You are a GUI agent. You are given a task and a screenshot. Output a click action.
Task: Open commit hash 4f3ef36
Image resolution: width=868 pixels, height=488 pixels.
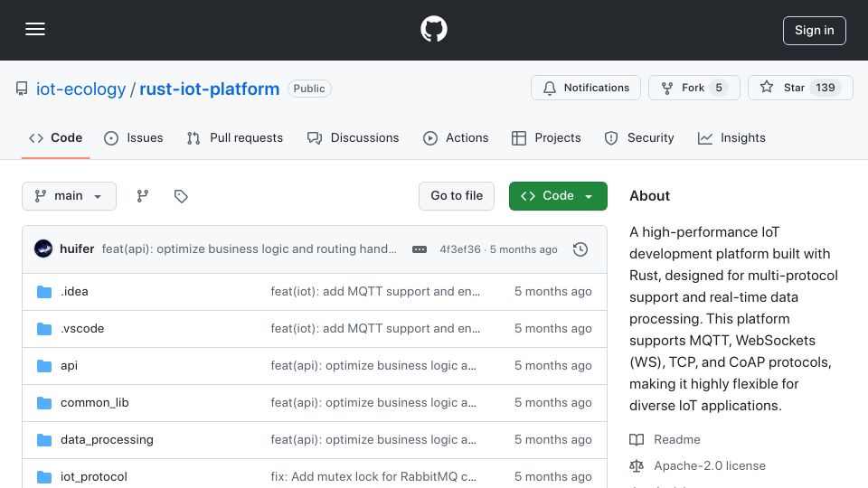pos(460,249)
